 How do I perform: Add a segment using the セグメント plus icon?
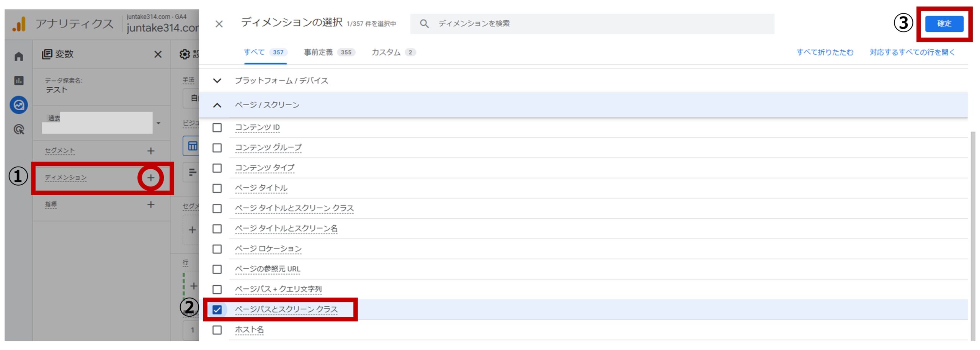click(x=150, y=151)
